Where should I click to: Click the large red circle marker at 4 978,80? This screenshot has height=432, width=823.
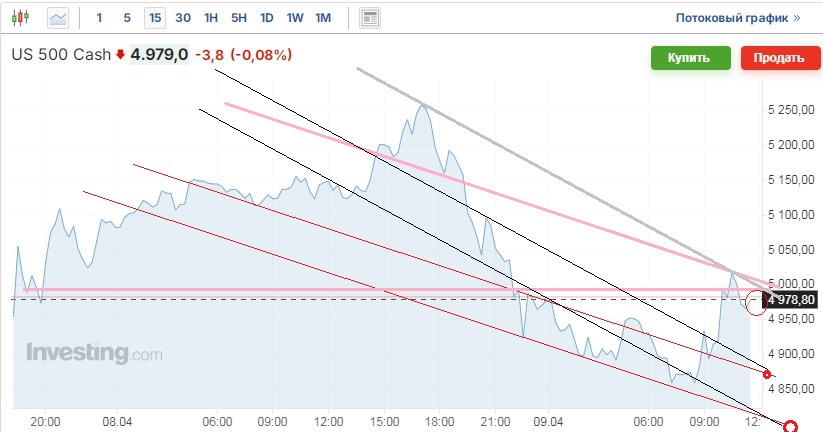[x=757, y=301]
